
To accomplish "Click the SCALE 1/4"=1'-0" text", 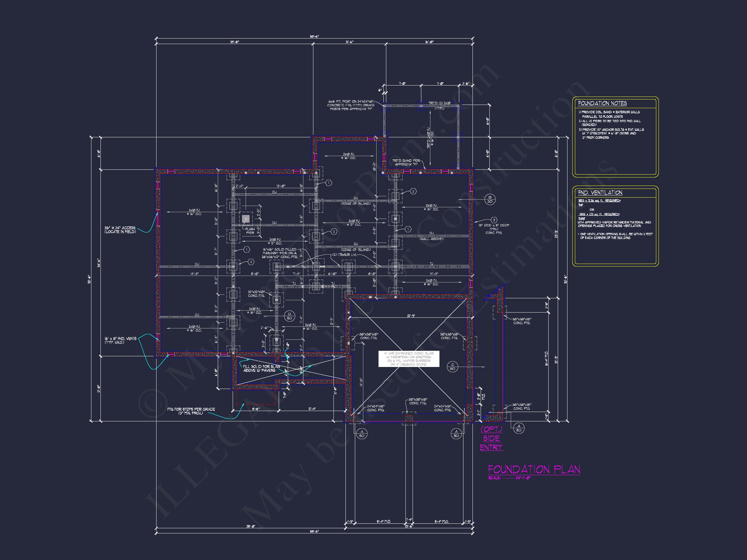I will (509, 478).
